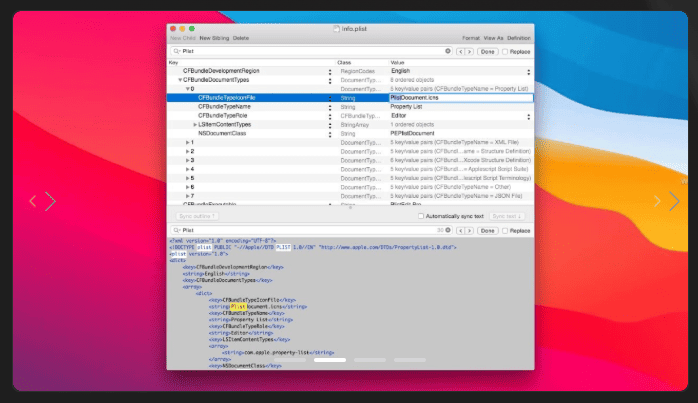The height and width of the screenshot is (403, 698).
Task: Expand document type item 3
Action: click(x=187, y=160)
